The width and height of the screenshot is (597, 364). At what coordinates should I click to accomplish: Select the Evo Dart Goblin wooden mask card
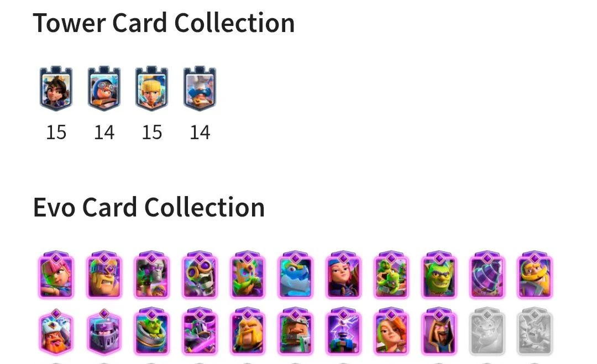(248, 275)
